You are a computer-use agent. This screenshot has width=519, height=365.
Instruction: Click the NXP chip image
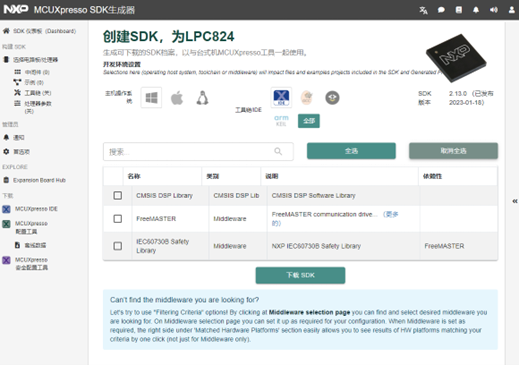tap(456, 58)
